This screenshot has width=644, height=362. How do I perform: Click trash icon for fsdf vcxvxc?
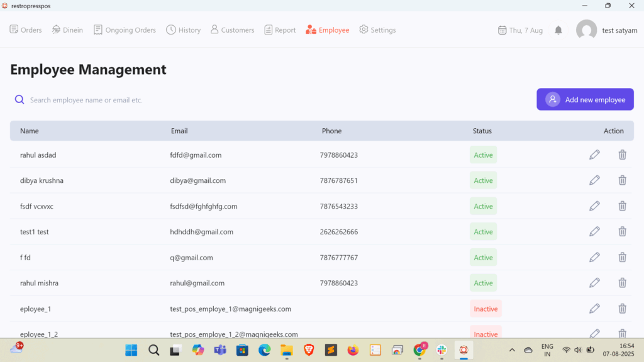[x=622, y=206]
